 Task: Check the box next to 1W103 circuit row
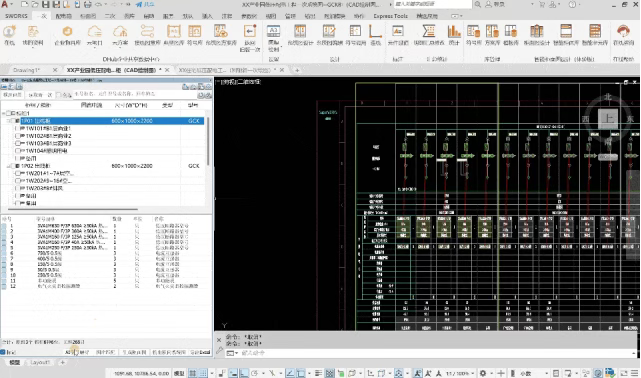[x=18, y=143]
